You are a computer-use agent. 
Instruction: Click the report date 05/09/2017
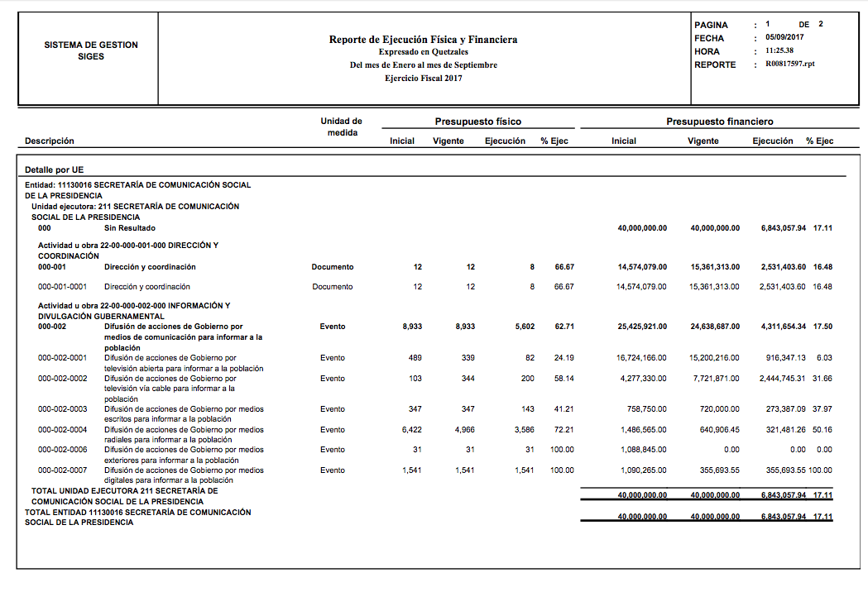click(x=784, y=37)
